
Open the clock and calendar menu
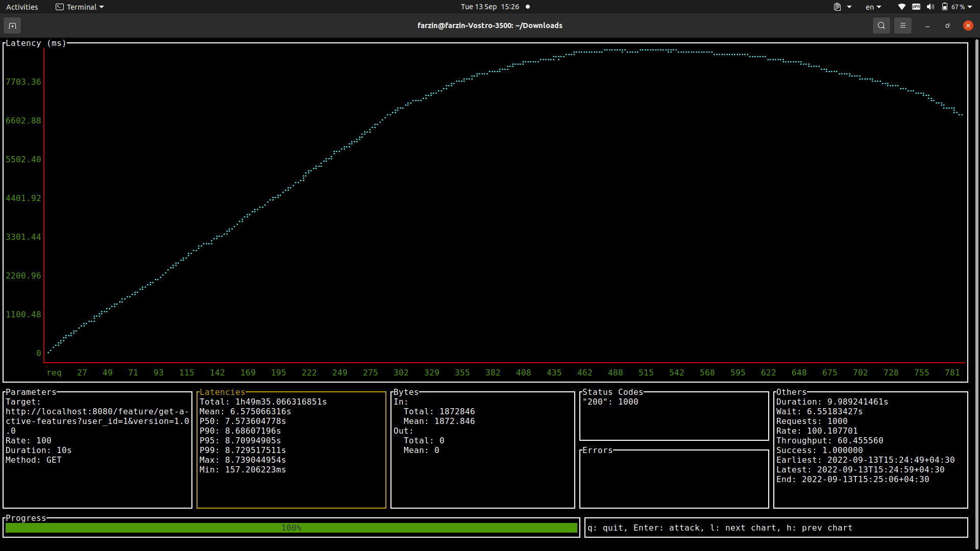click(489, 7)
